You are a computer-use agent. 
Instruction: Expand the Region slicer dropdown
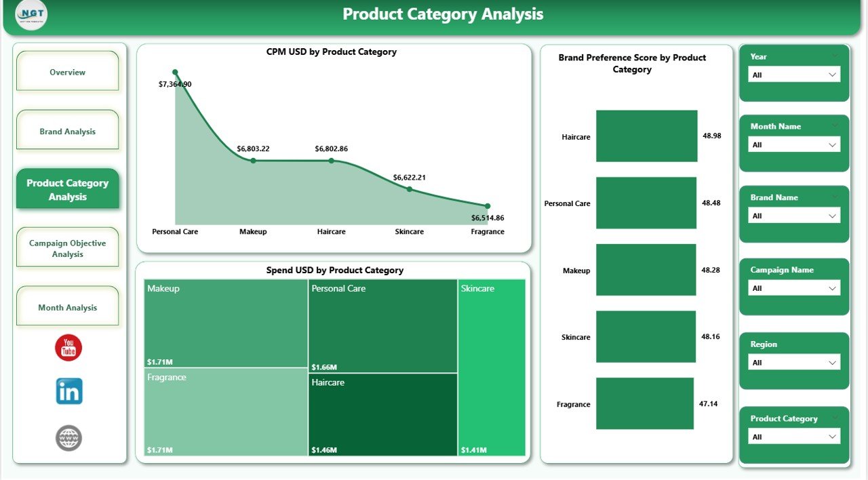(794, 363)
